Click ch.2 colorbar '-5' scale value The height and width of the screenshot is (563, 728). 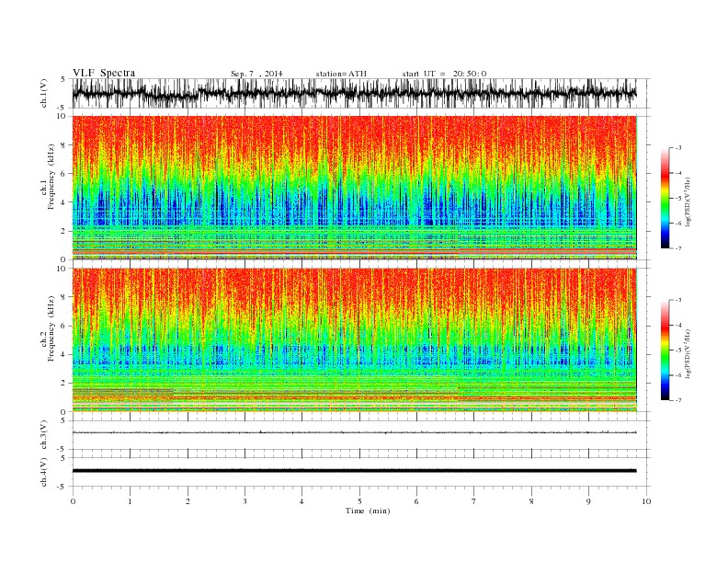[677, 350]
